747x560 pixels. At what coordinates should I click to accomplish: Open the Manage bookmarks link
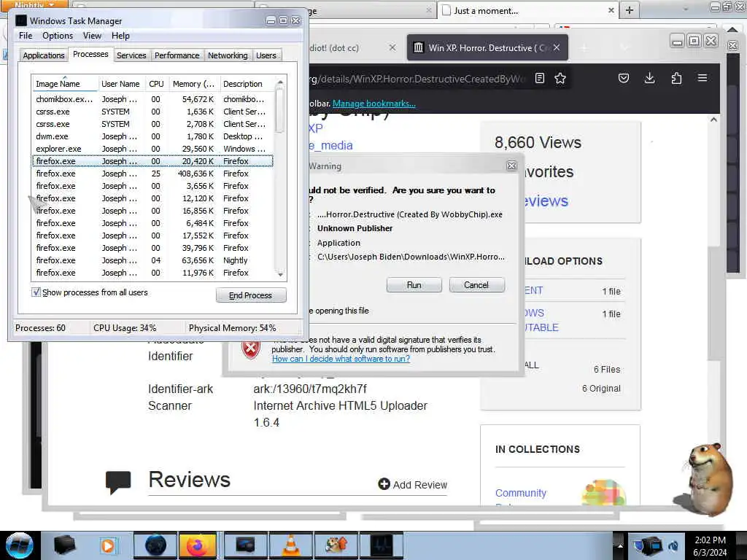374,104
